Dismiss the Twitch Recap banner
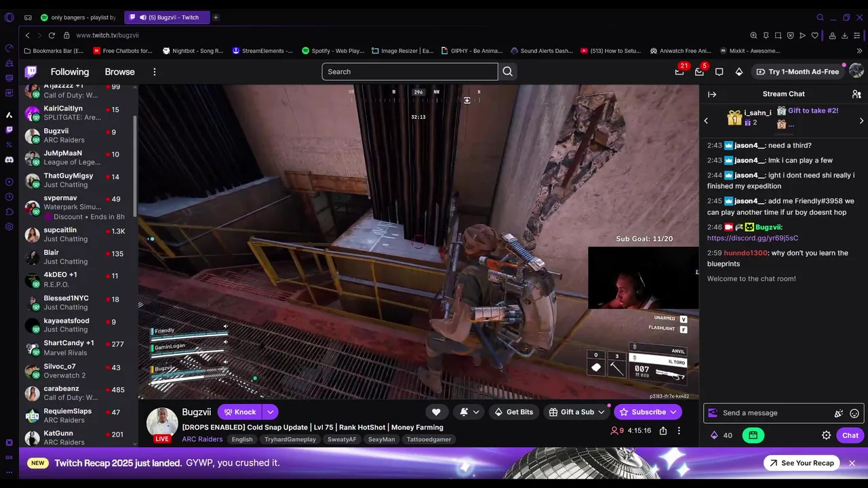This screenshot has width=868, height=488. pyautogui.click(x=852, y=463)
